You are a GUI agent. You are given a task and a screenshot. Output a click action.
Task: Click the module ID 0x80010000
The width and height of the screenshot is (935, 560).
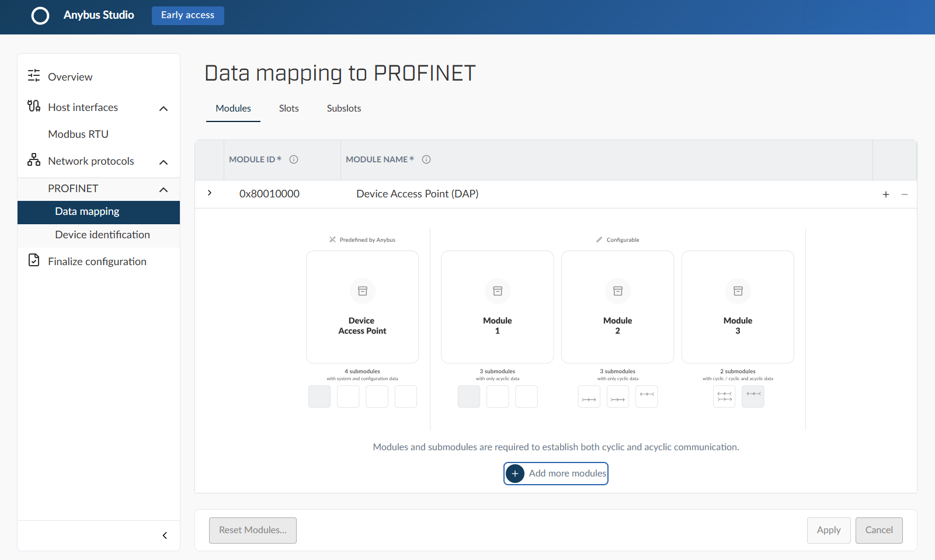tap(269, 194)
